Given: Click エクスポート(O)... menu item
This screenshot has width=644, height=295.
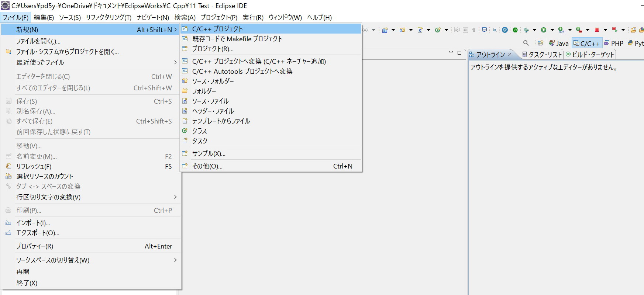Looking at the screenshot, I should (91, 233).
